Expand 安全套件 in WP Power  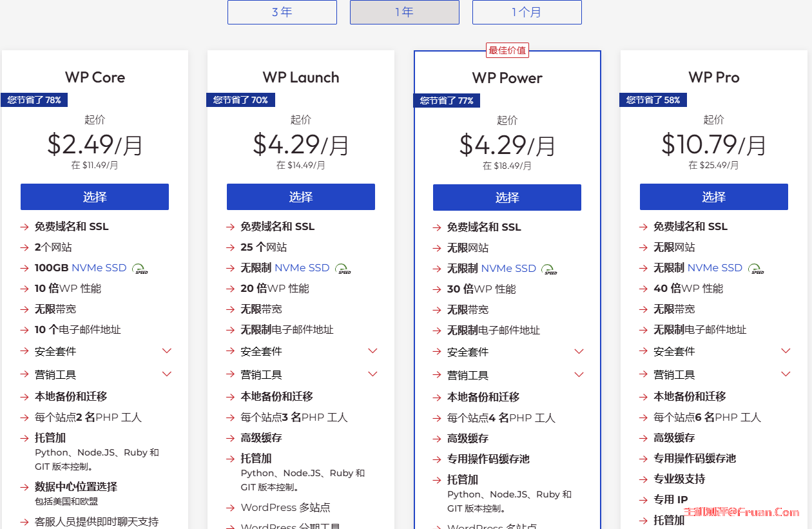click(x=579, y=352)
